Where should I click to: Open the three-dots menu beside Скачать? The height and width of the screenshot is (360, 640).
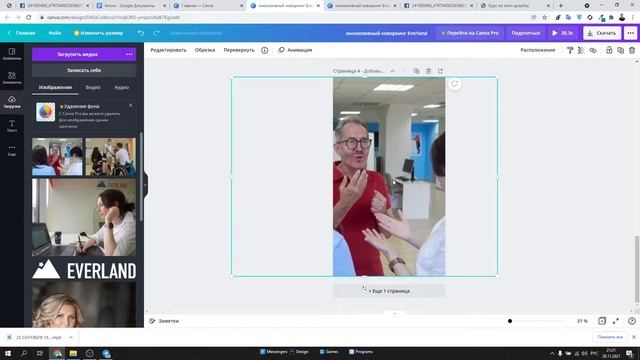631,33
